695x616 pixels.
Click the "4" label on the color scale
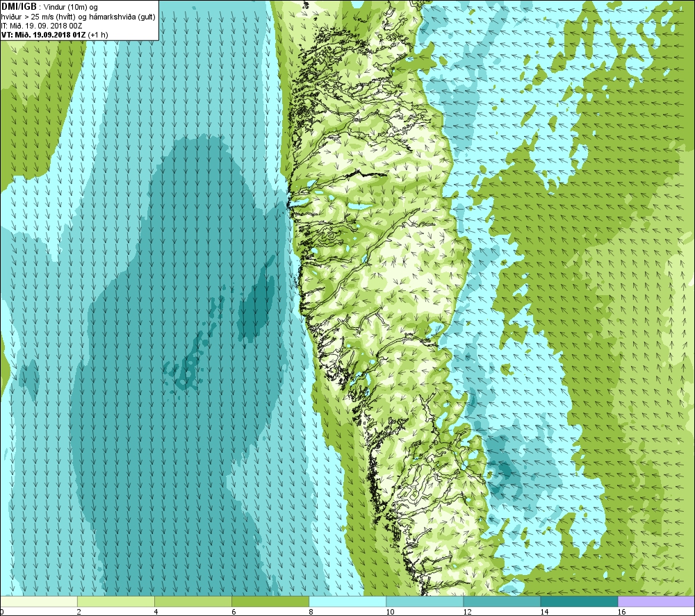click(x=156, y=612)
